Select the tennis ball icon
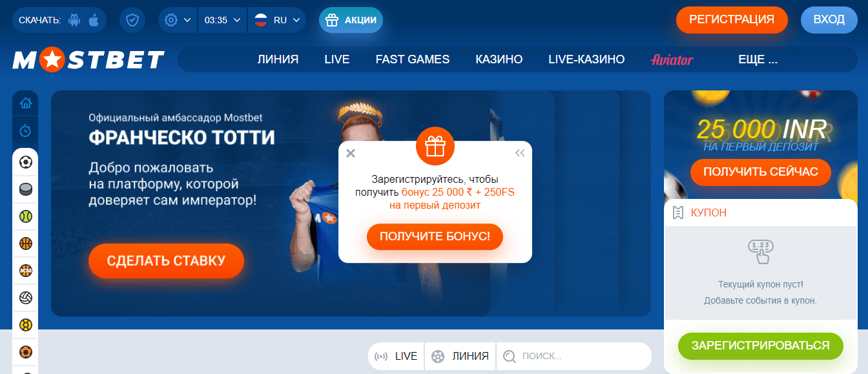The width and height of the screenshot is (868, 374). click(x=26, y=216)
